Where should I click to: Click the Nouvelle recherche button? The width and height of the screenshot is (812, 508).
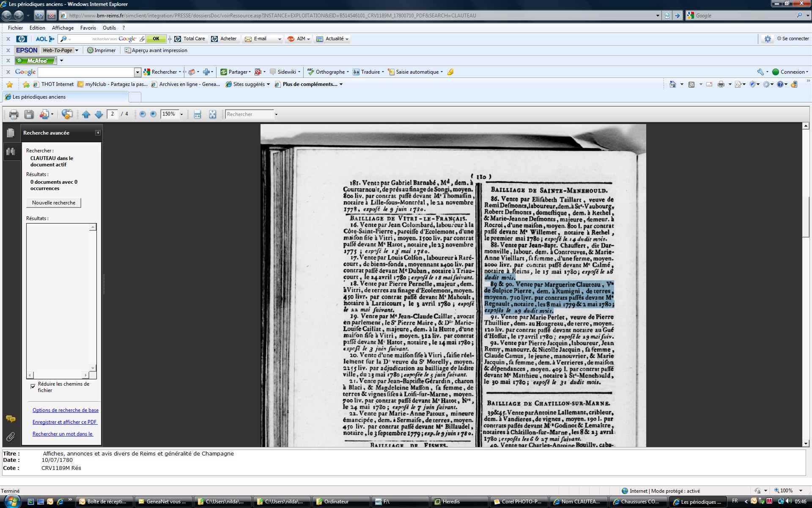(54, 203)
